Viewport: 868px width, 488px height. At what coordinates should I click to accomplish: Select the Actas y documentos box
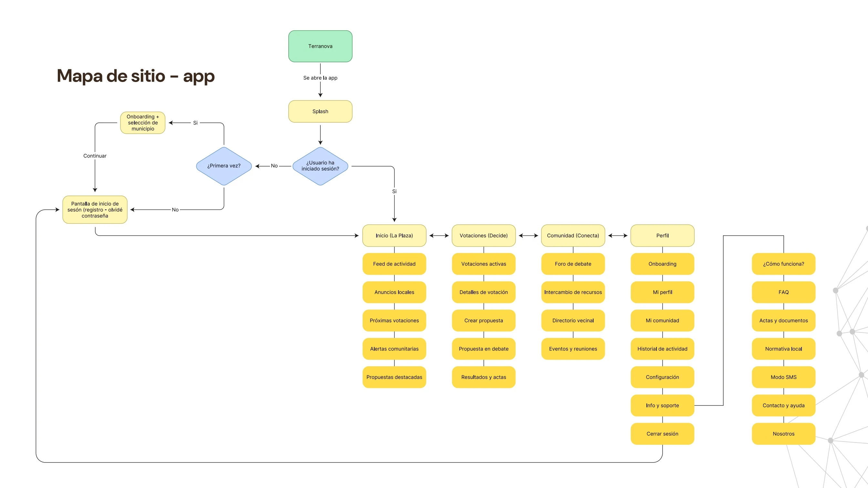783,320
